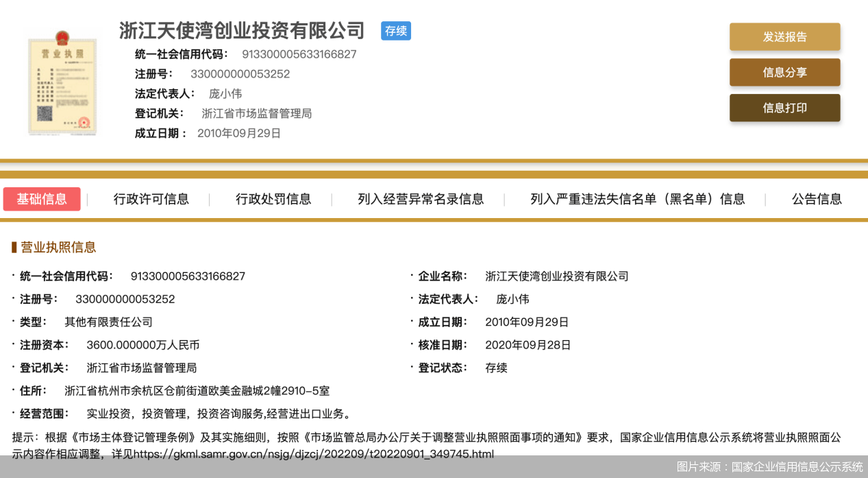This screenshot has width=868, height=478.
Task: Click the 图片来源 watermark caption
Action: click(x=769, y=467)
